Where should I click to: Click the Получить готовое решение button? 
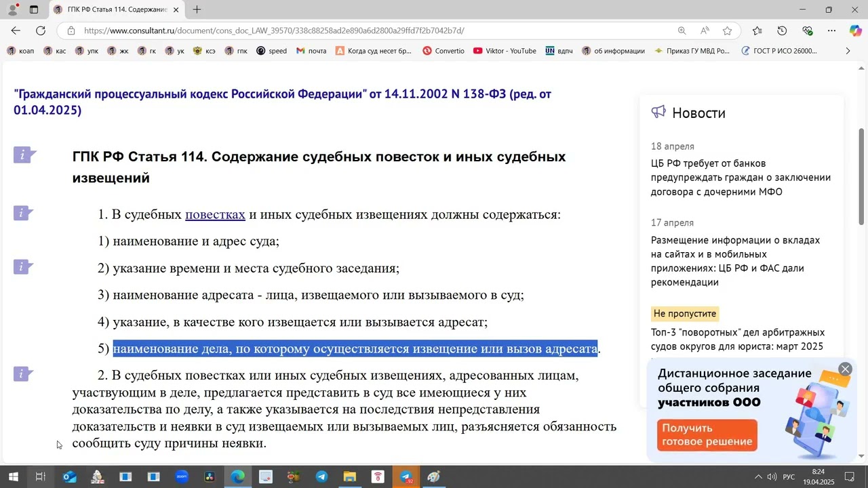[707, 435]
